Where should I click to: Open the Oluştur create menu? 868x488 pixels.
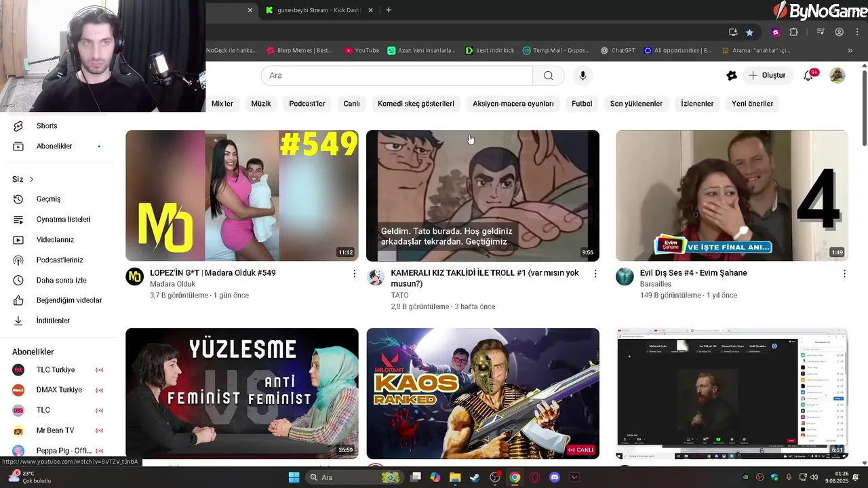(767, 75)
